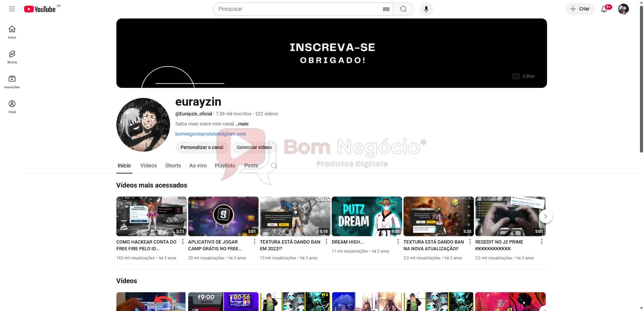The width and height of the screenshot is (644, 311).
Task: Open Início in the left sidebar
Action: [12, 32]
